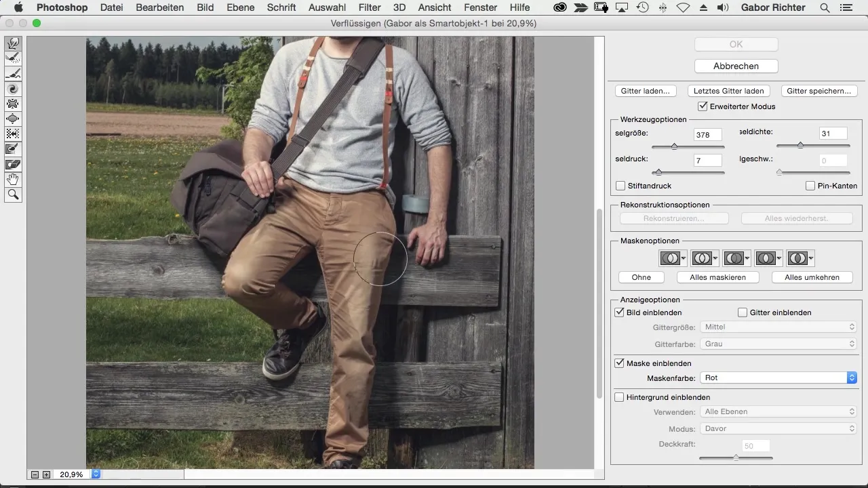This screenshot has height=488, width=868.
Task: Click the brush density field showing 31
Action: 833,134
